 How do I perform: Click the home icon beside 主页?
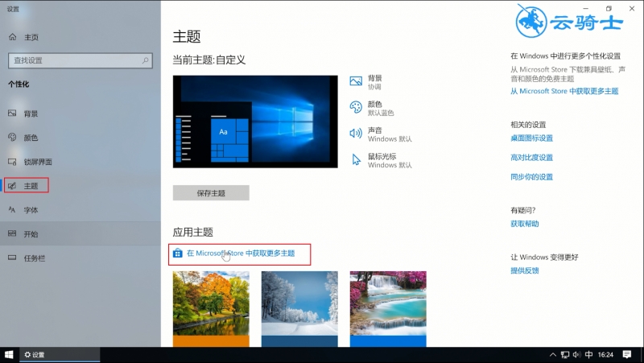[13, 37]
